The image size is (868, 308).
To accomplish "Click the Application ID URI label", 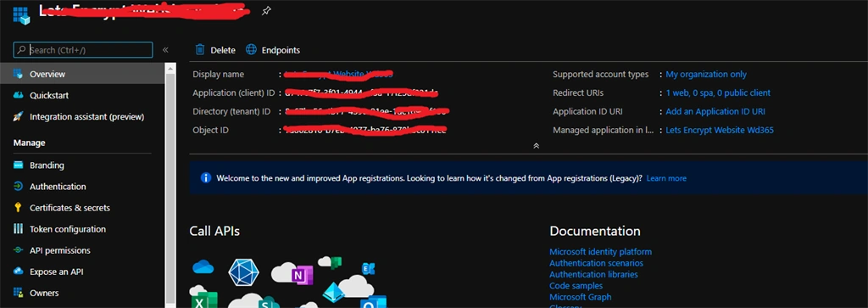I will tap(587, 111).
